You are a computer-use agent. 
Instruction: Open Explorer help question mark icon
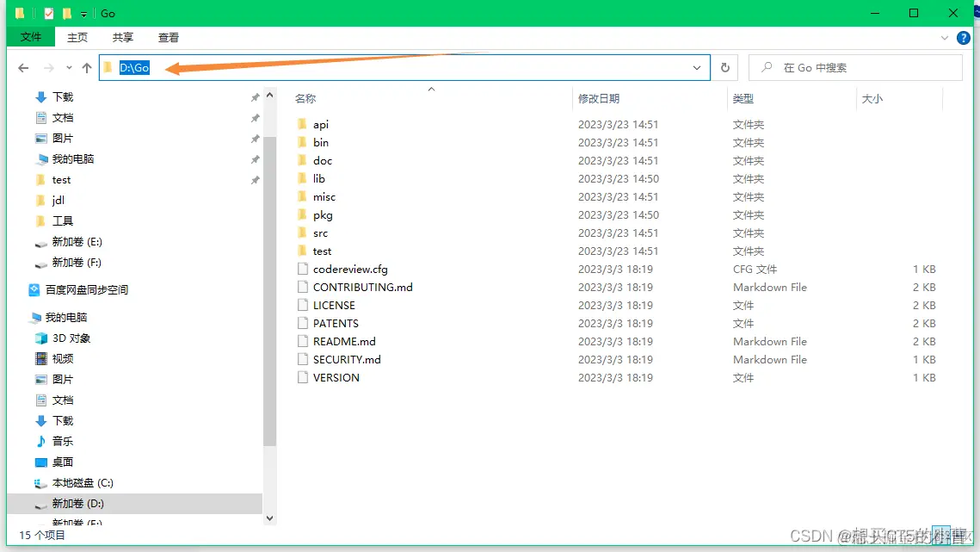[x=963, y=38]
